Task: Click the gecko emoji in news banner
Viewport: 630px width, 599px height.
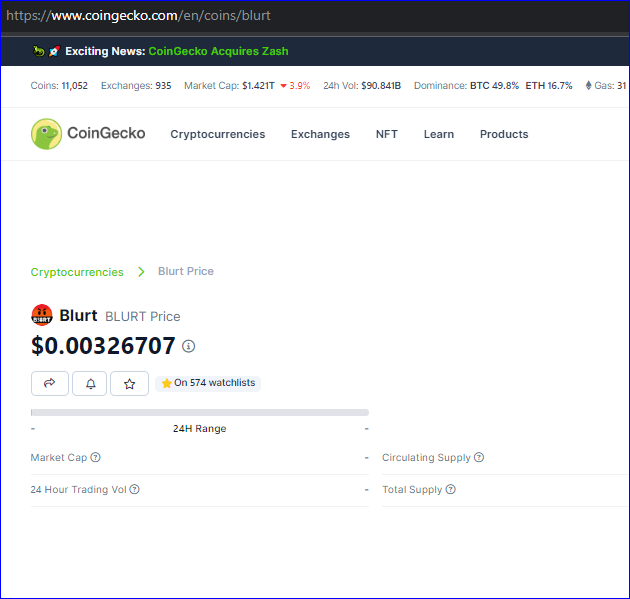Action: pos(39,51)
